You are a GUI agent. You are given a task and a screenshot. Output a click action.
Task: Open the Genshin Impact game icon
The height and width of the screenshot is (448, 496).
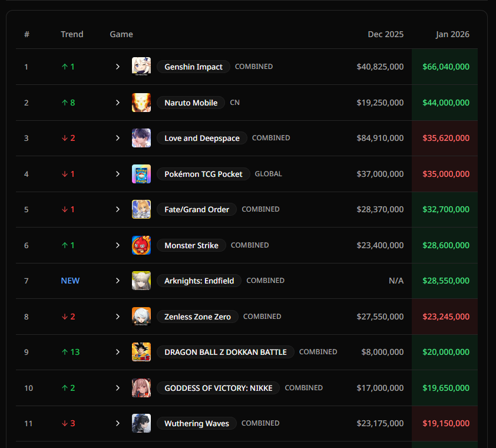click(x=141, y=67)
